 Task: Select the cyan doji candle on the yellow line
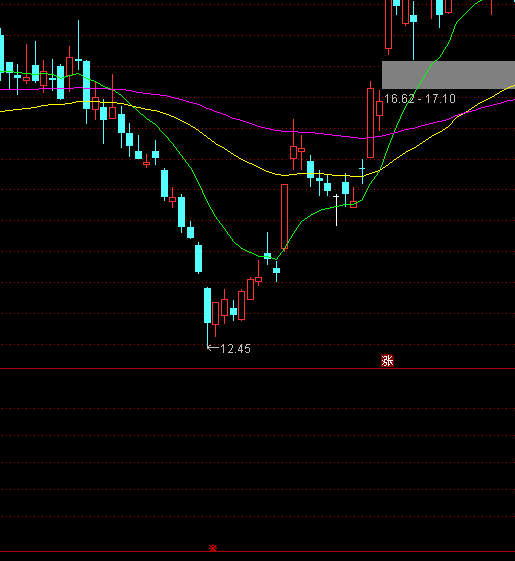pos(362,171)
